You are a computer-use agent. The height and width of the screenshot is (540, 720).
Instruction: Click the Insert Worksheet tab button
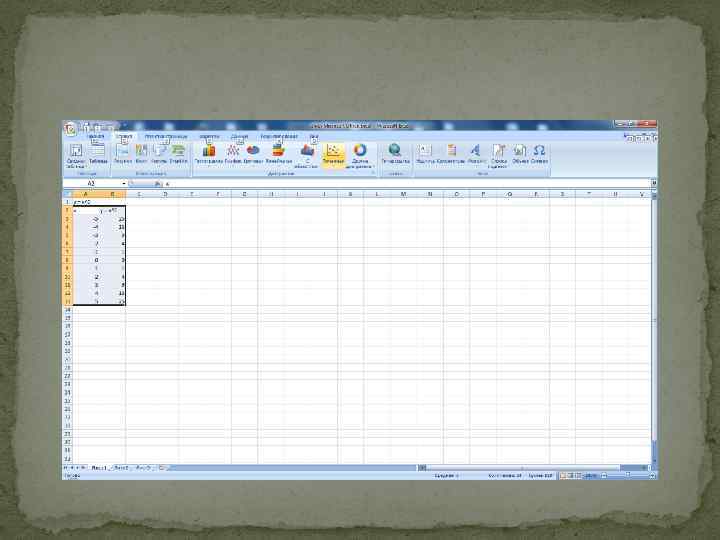(162, 468)
